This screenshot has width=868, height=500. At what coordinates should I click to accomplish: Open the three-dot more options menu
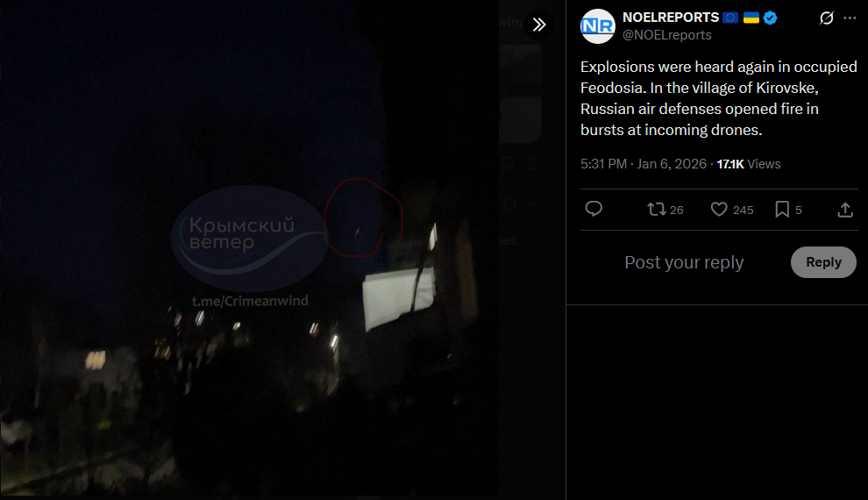coord(850,18)
